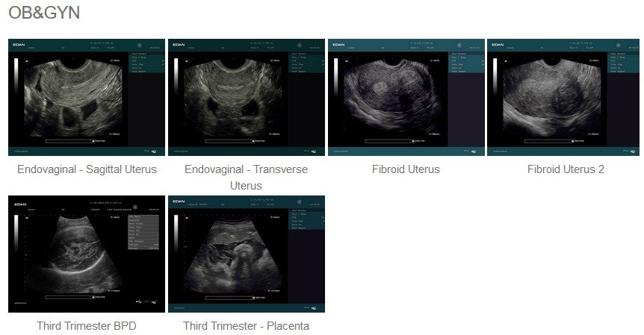Click the 'Endovaginal - Sagittal Uterus' caption
Viewport: 644px width, 335px height.
pos(87,169)
